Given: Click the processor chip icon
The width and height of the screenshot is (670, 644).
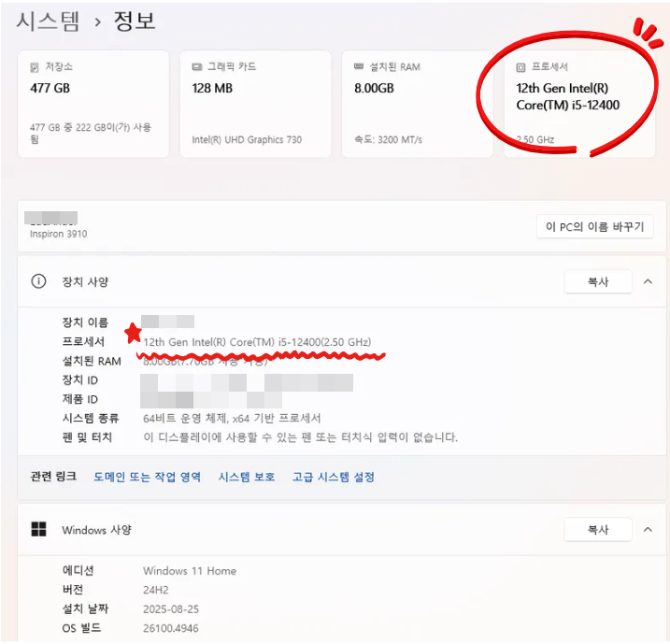Looking at the screenshot, I should tap(520, 67).
